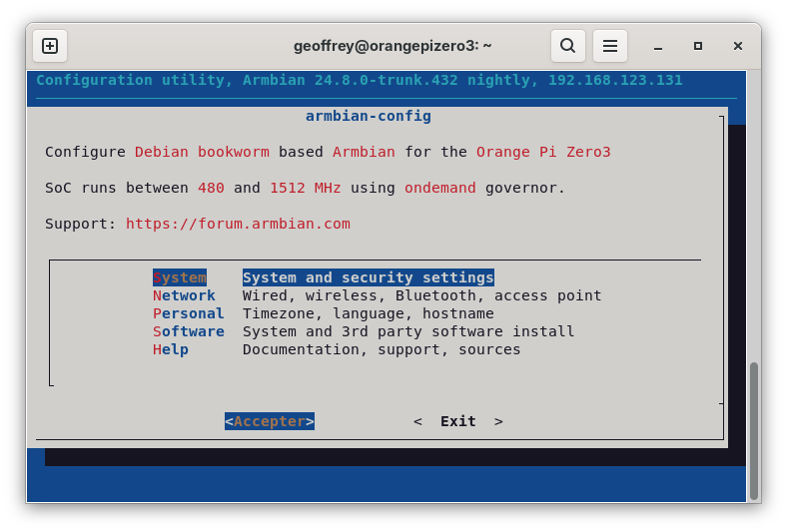Click the 'ondemand' governor text
Viewport: 787px width, 532px height.
click(x=439, y=188)
